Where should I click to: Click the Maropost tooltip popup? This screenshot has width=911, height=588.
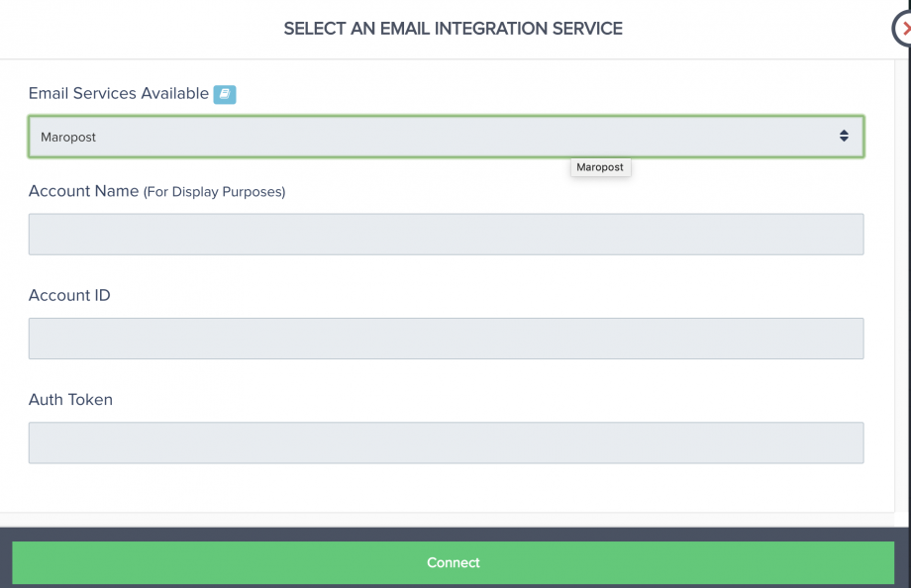tap(600, 167)
